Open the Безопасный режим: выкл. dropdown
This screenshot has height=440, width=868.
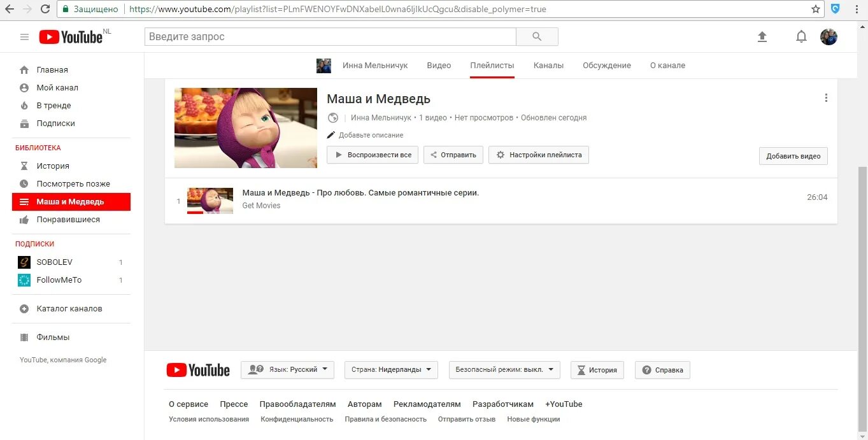click(x=504, y=370)
